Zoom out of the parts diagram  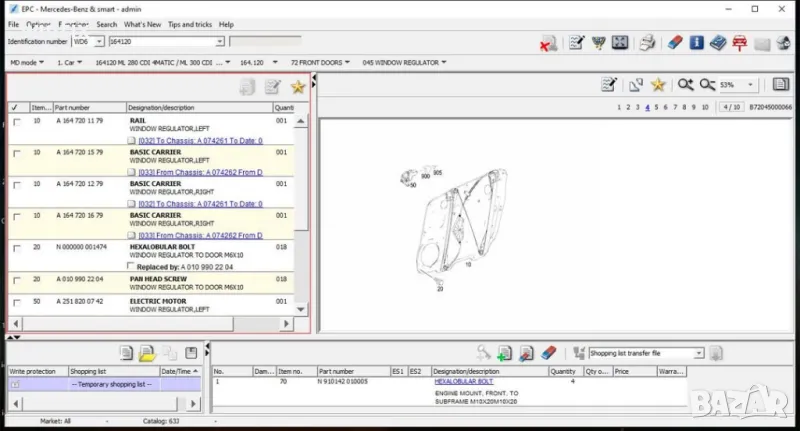(707, 85)
